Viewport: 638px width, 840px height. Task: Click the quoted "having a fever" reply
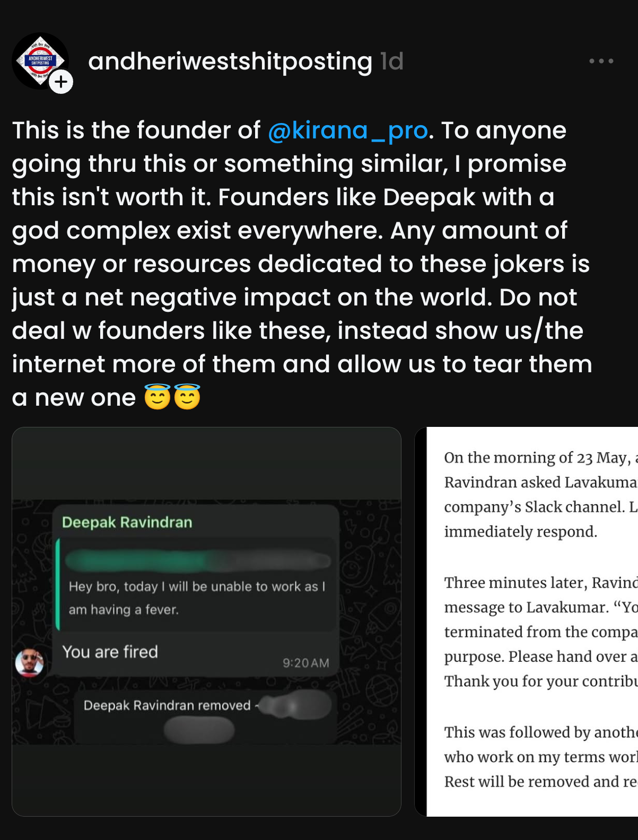click(x=196, y=598)
